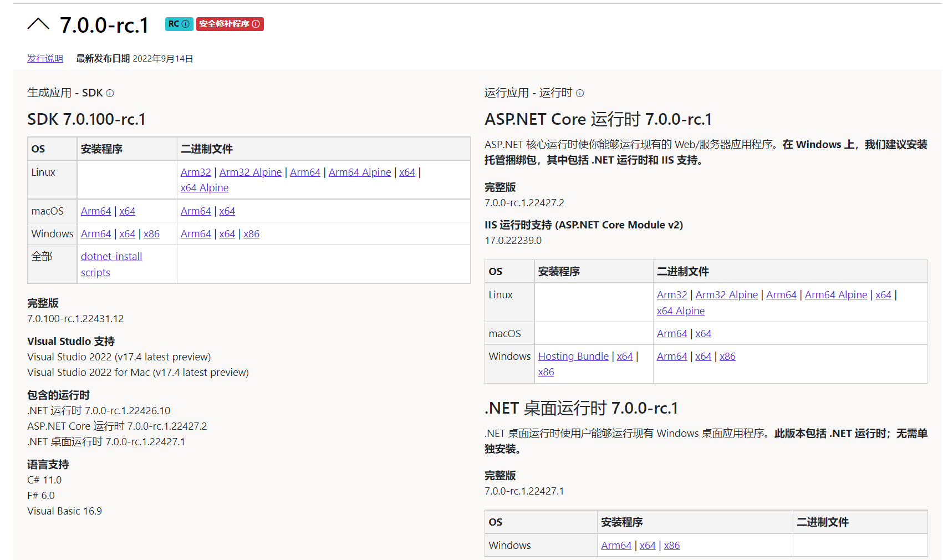
Task: Download SDK Windows x86 binary
Action: click(x=251, y=233)
